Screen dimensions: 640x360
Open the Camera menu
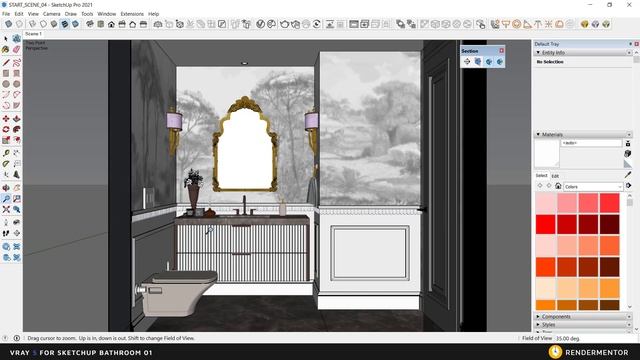[x=51, y=14]
